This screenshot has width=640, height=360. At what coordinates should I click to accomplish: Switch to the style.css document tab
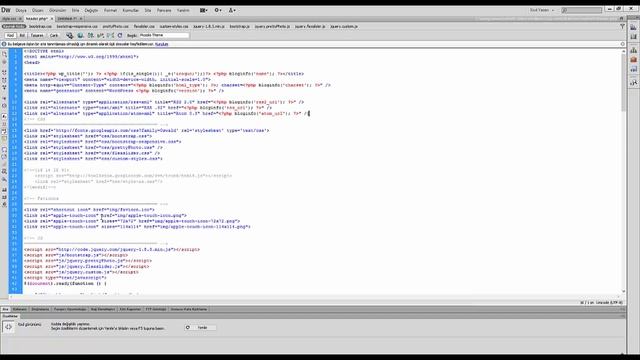[x=9, y=19]
